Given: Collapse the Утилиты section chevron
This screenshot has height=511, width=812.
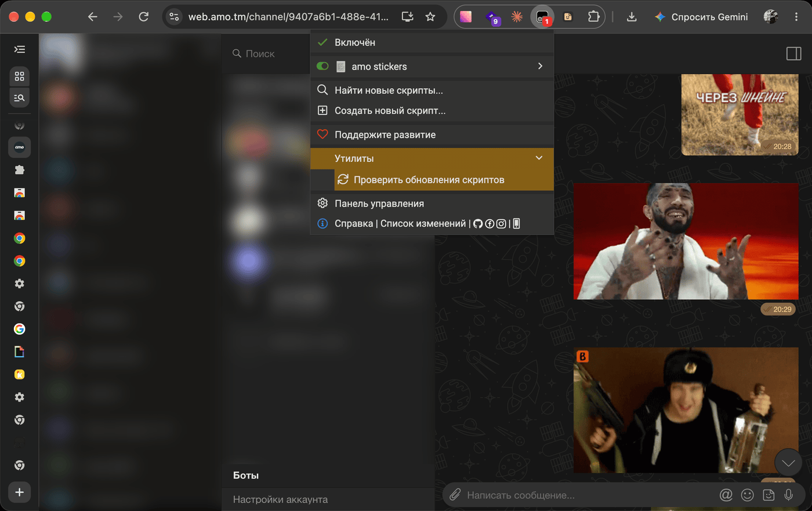Looking at the screenshot, I should [539, 158].
